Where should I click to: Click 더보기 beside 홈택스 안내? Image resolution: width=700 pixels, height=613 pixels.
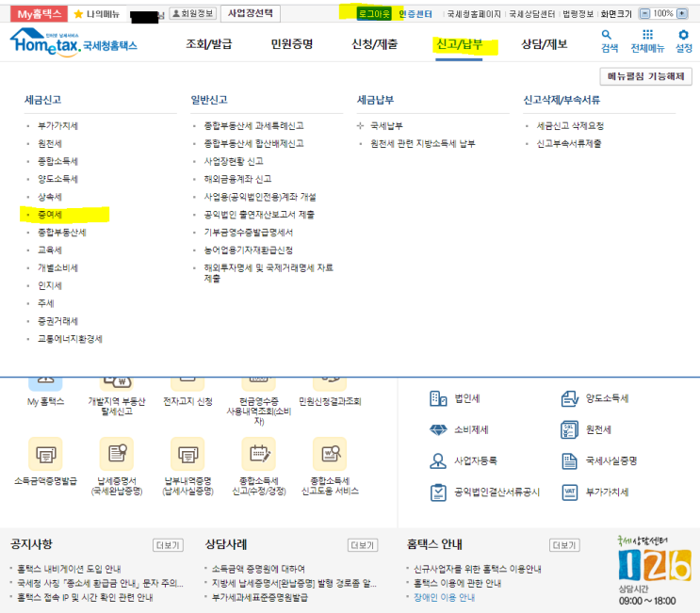[564, 545]
